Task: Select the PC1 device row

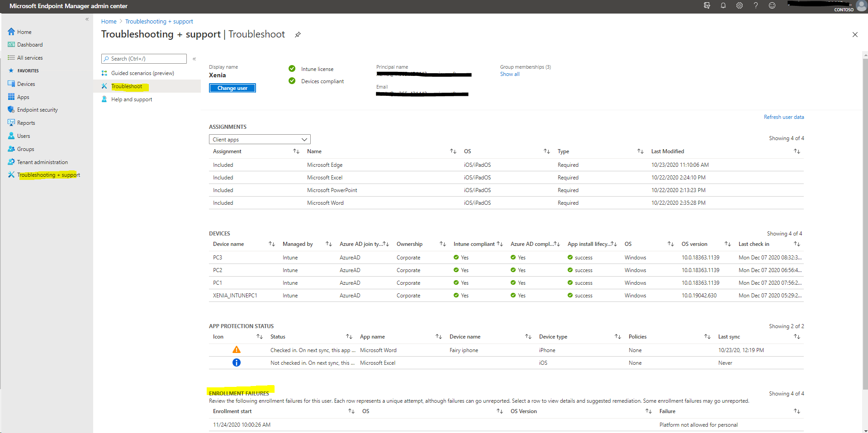Action: 506,283
